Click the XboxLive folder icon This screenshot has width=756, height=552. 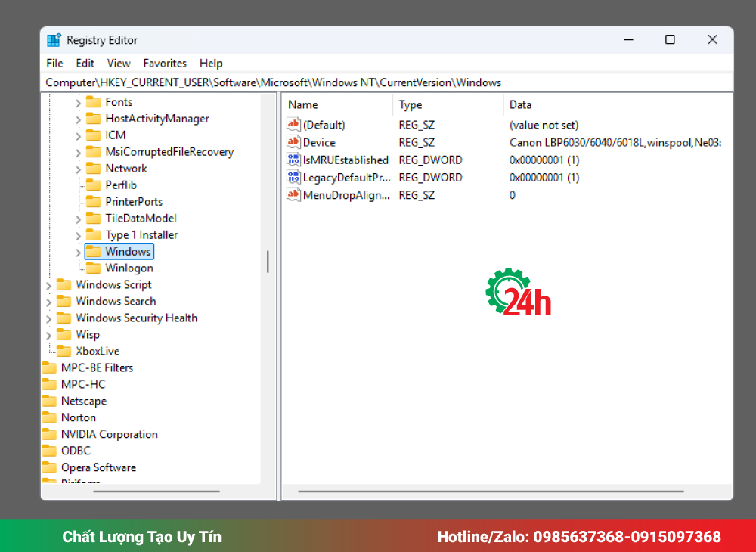coord(64,351)
